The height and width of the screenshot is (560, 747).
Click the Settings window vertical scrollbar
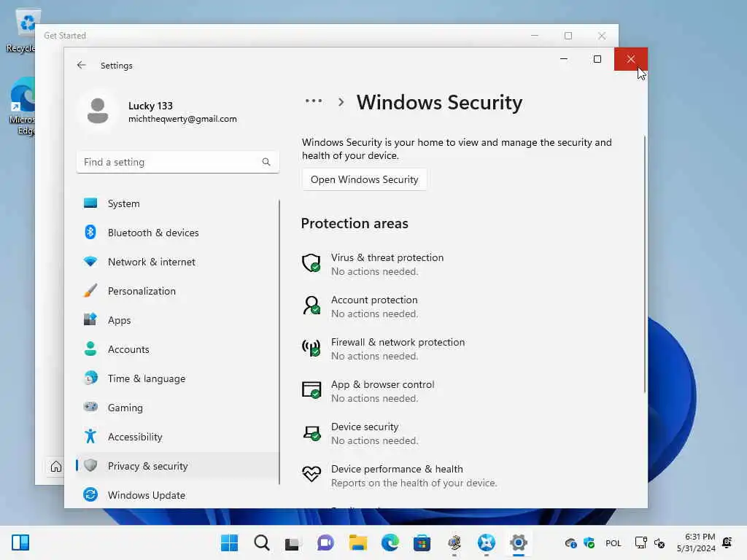pos(645,264)
